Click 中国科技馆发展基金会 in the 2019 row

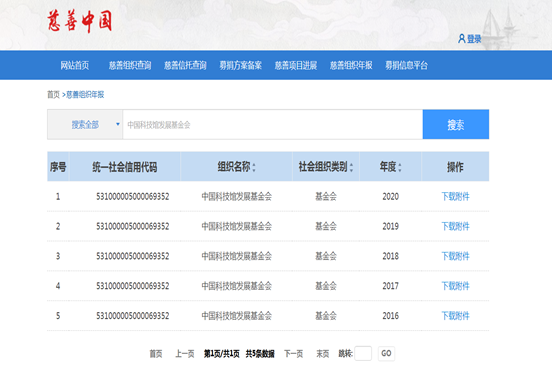tap(237, 226)
